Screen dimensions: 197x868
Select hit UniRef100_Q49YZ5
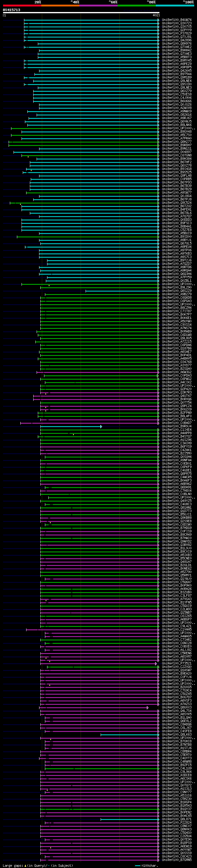177,501
